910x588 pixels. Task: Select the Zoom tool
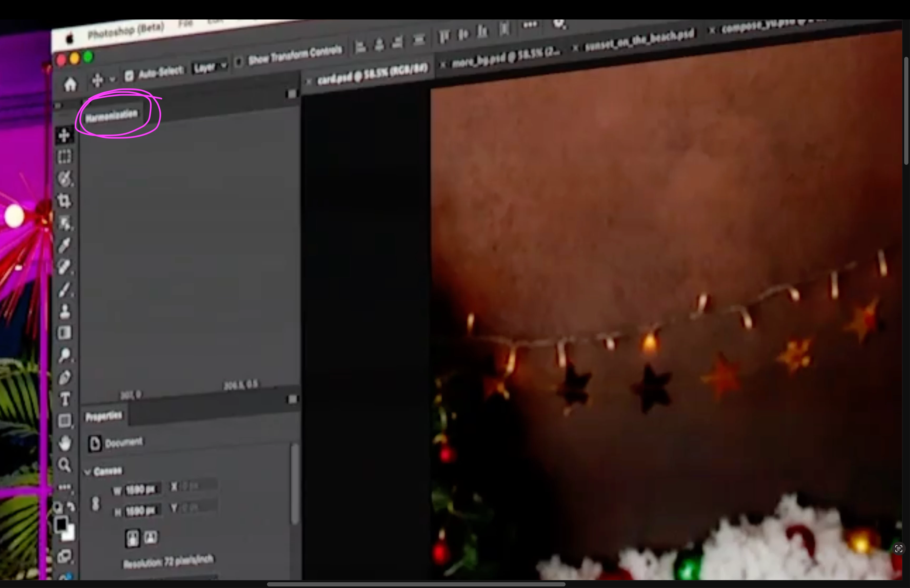point(64,465)
